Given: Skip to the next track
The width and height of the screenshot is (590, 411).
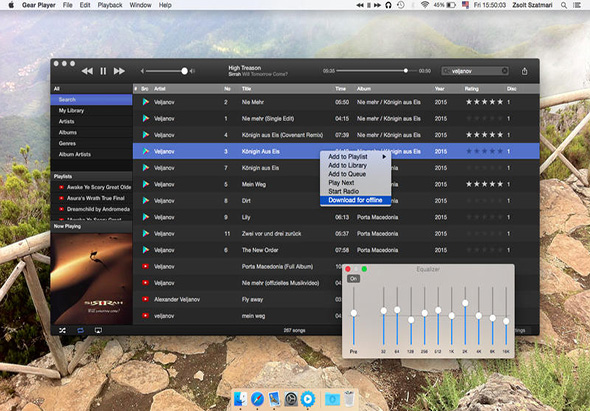Looking at the screenshot, I should coord(119,71).
